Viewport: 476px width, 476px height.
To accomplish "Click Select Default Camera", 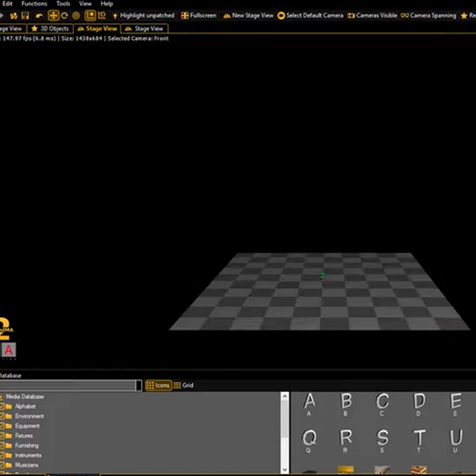I will point(310,15).
